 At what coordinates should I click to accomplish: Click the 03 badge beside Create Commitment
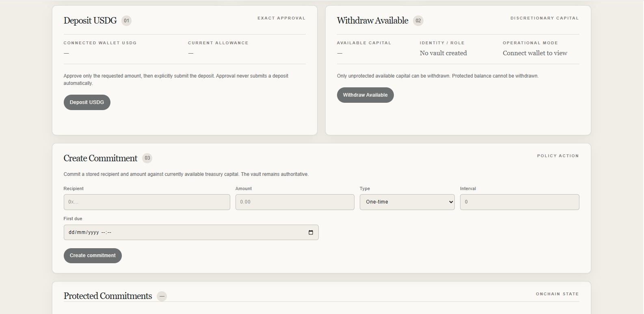(147, 158)
